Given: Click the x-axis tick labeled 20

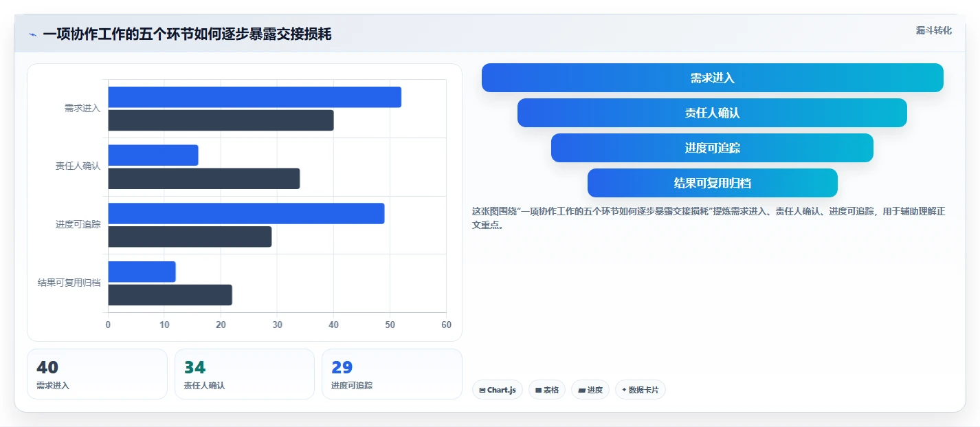Looking at the screenshot, I should [221, 325].
